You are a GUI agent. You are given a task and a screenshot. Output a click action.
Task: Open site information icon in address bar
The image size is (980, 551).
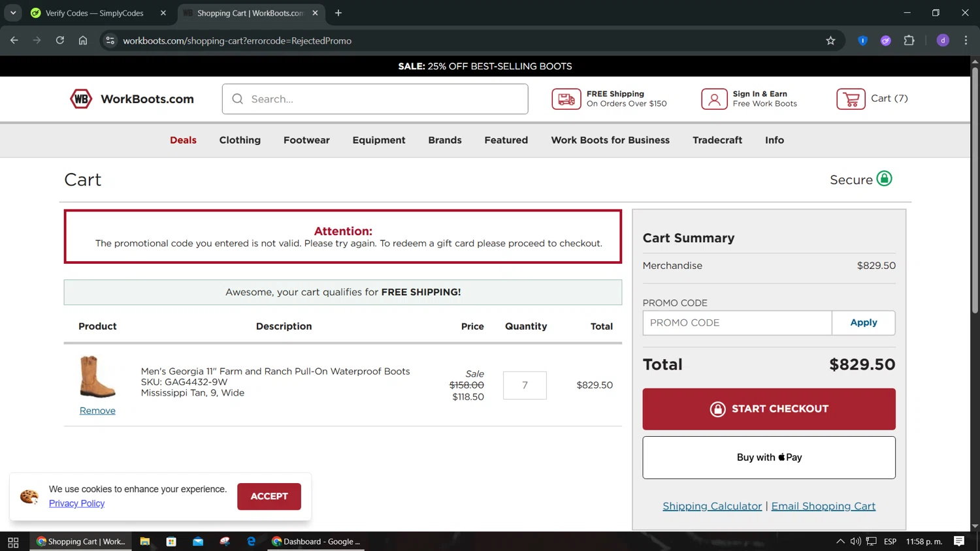point(110,40)
